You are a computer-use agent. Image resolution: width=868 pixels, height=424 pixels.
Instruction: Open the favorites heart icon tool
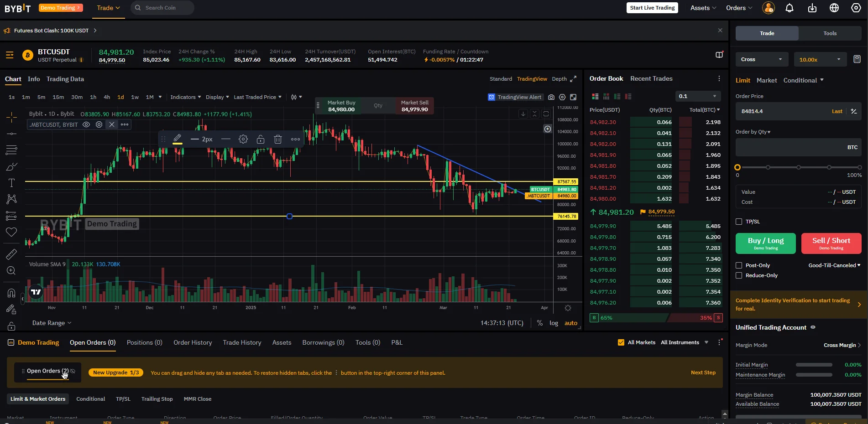(x=11, y=232)
